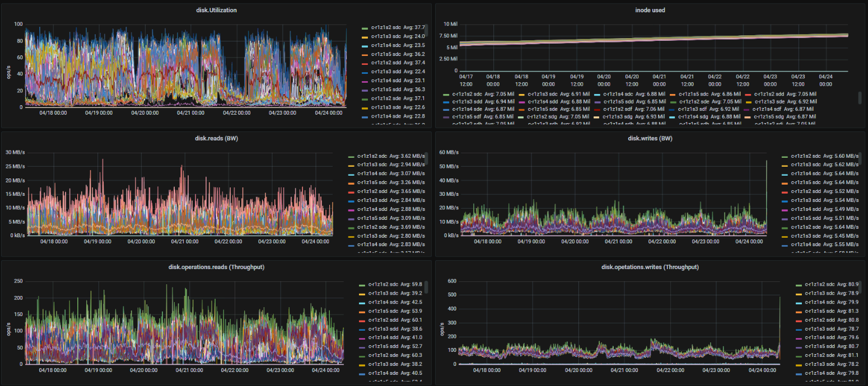Open the inode used panel title menu
This screenshot has width=868, height=386.
[x=650, y=10]
